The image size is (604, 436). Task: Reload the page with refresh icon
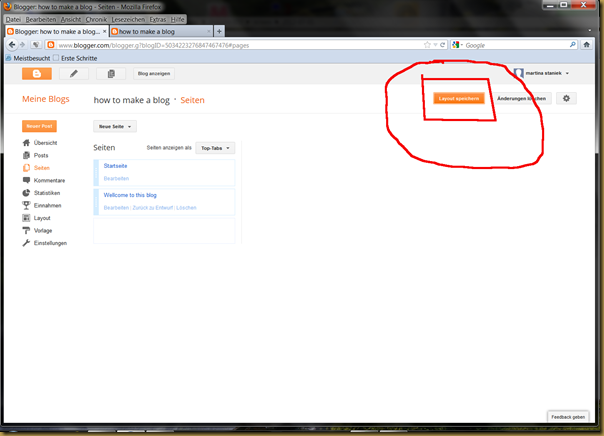(x=443, y=45)
